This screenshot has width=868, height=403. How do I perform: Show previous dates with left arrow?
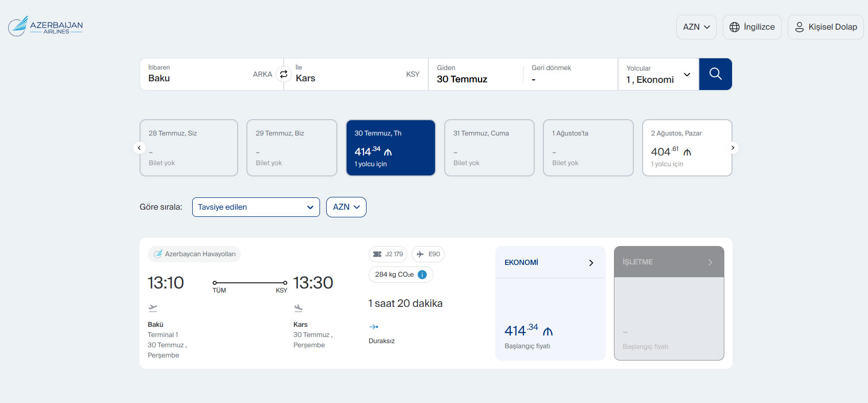139,148
